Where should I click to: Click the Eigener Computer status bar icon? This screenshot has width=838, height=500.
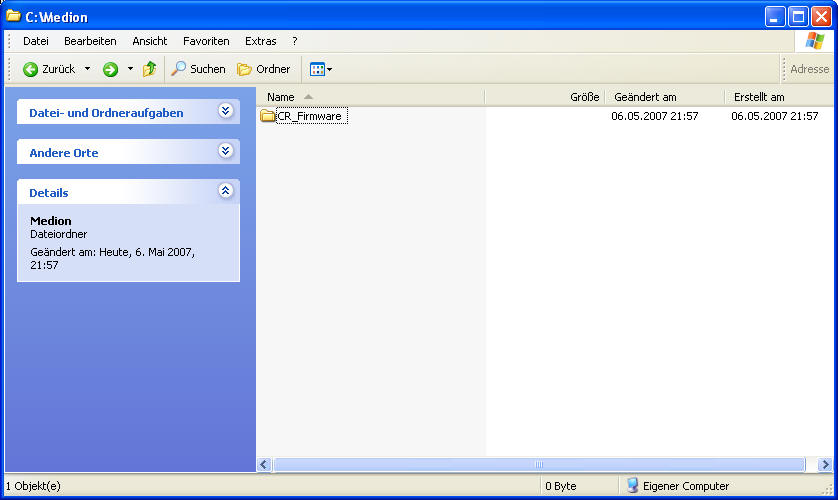pos(632,486)
